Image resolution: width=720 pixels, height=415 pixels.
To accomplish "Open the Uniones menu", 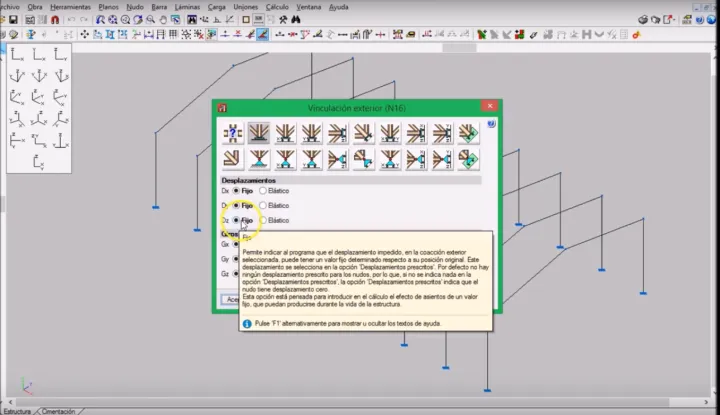I will click(x=245, y=6).
